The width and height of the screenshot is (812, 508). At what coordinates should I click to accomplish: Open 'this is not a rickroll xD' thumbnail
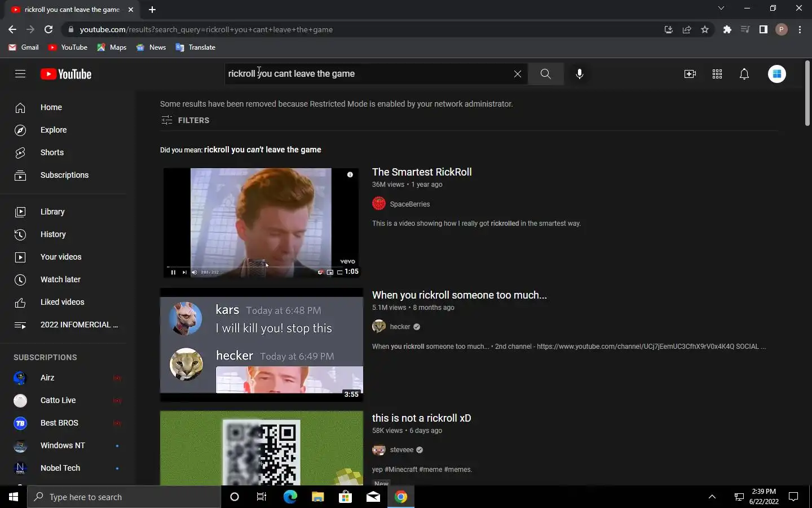[x=262, y=448]
